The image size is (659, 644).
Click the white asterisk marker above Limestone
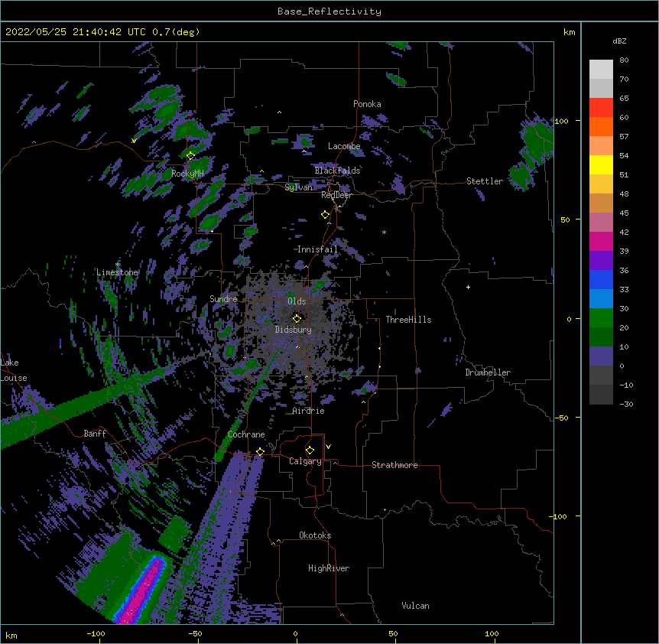(x=118, y=265)
